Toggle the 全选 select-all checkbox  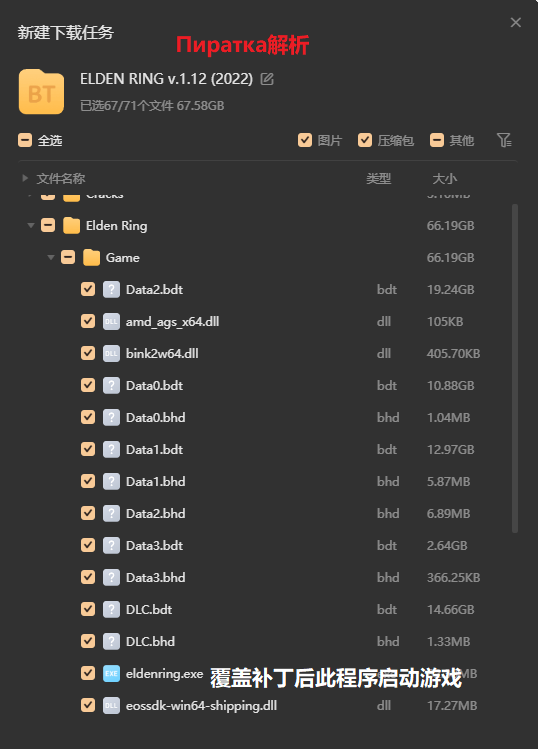[25, 140]
